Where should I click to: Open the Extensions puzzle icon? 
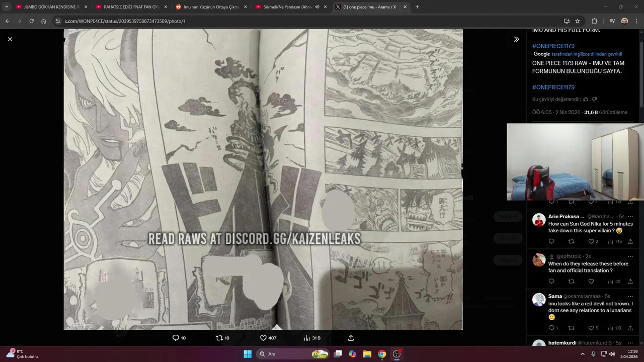594,21
